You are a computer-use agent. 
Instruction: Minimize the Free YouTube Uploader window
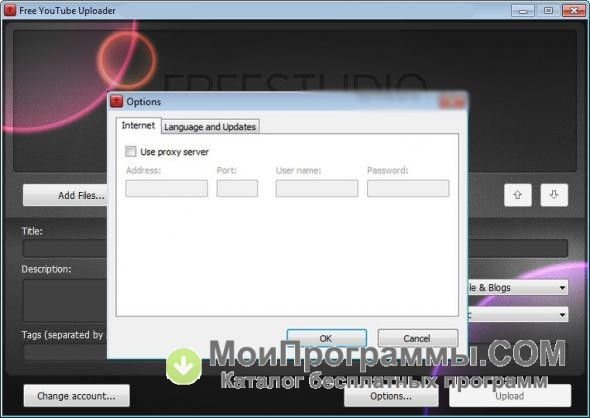tap(523, 11)
